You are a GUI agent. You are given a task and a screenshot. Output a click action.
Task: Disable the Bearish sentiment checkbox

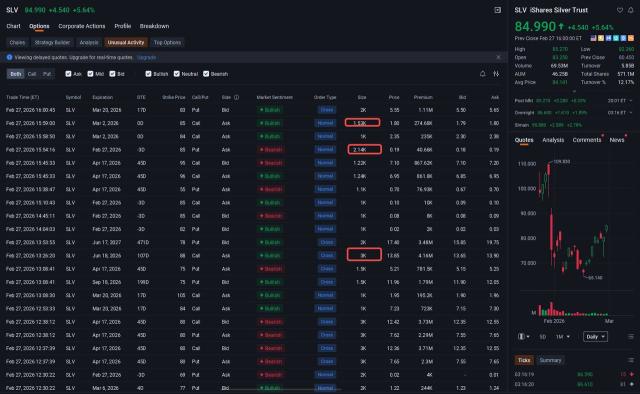click(x=206, y=74)
